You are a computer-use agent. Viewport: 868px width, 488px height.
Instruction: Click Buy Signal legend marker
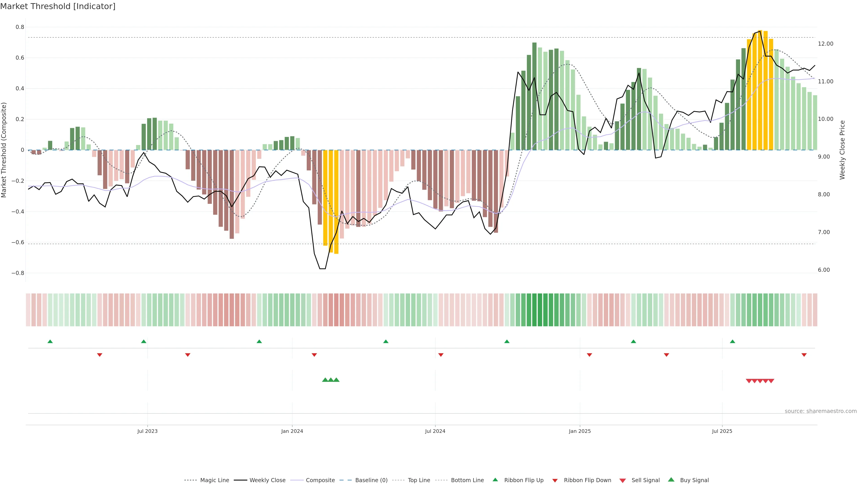click(x=671, y=480)
